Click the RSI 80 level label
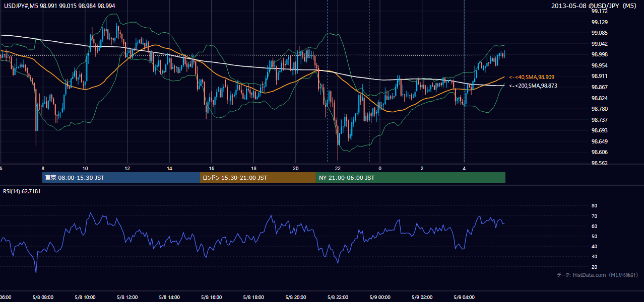This screenshot has width=644, height=302. tap(594, 206)
